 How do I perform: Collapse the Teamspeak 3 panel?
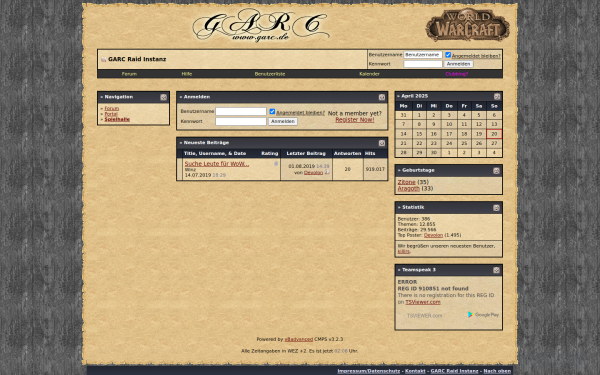(496, 270)
